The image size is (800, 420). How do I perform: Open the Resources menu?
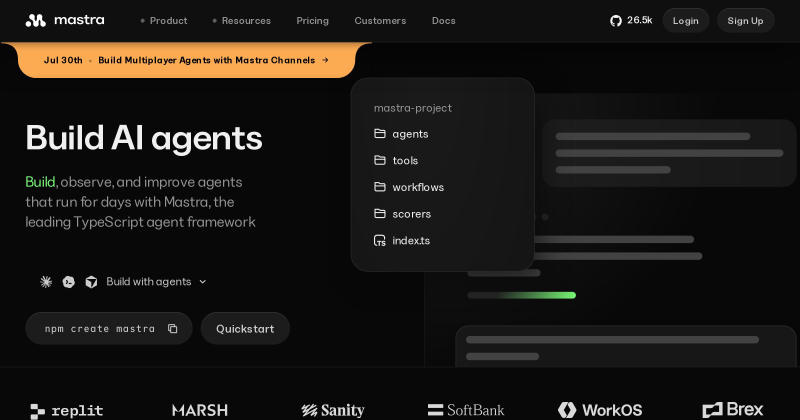pos(241,21)
